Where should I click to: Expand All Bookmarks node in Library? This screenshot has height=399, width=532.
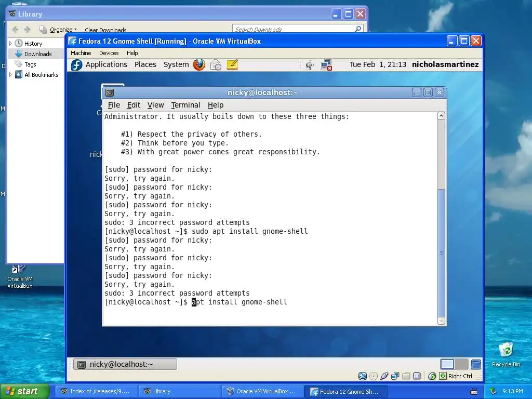click(x=10, y=75)
